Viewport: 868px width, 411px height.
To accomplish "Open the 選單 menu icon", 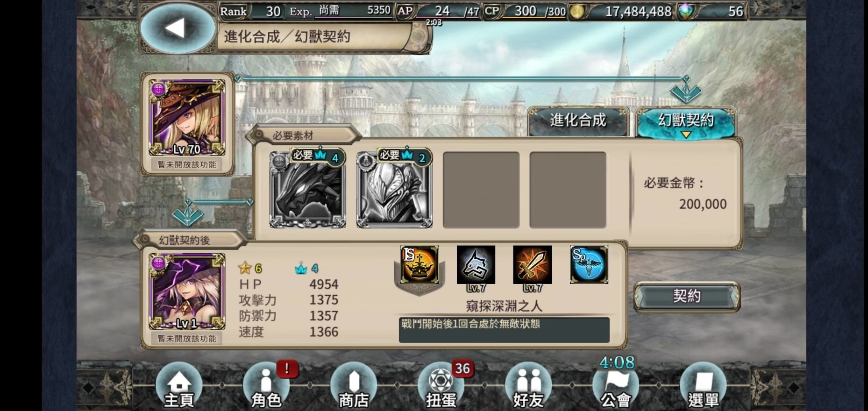I will tap(703, 386).
